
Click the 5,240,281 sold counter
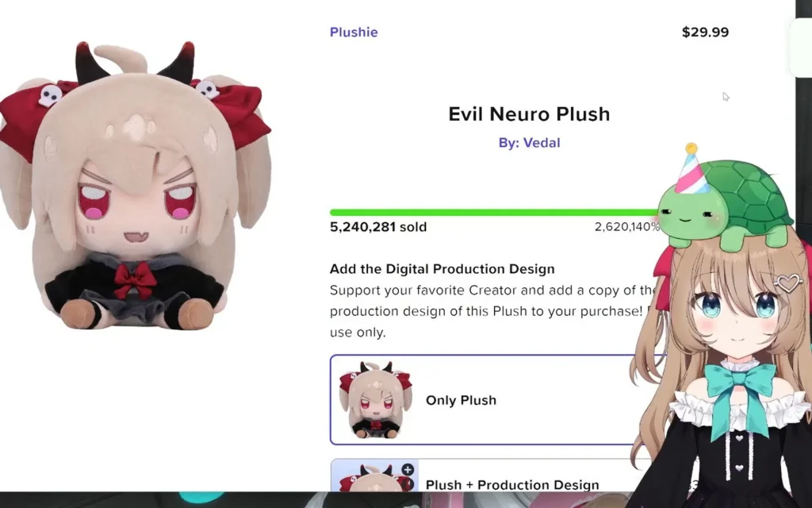378,227
